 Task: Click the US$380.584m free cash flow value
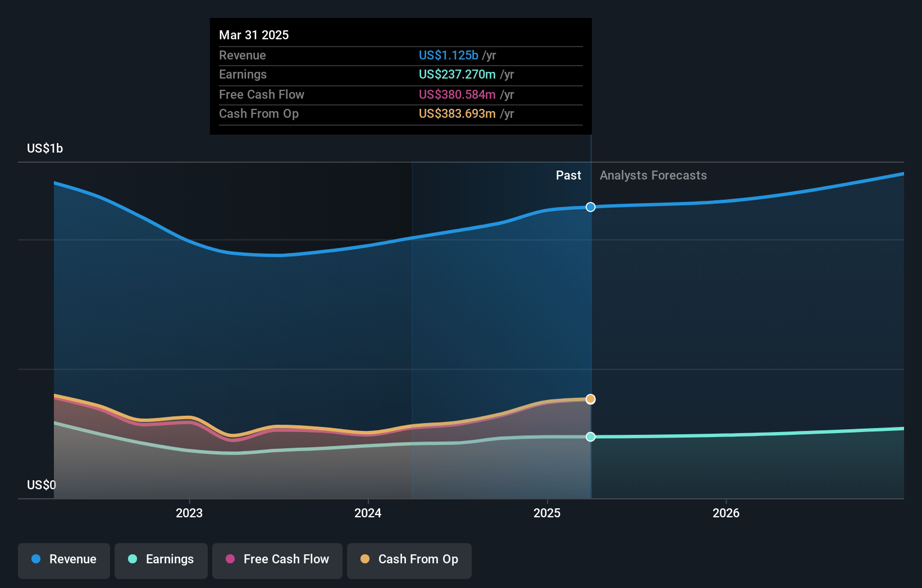tap(457, 94)
